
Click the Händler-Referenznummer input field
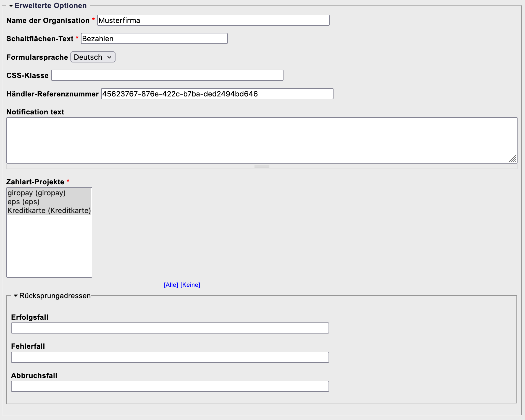point(217,94)
